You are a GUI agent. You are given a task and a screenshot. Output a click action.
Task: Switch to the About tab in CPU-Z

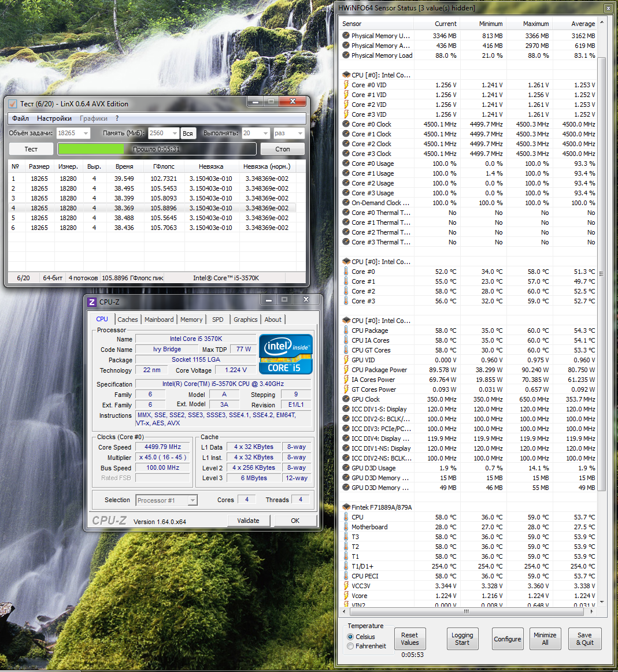[x=273, y=320]
